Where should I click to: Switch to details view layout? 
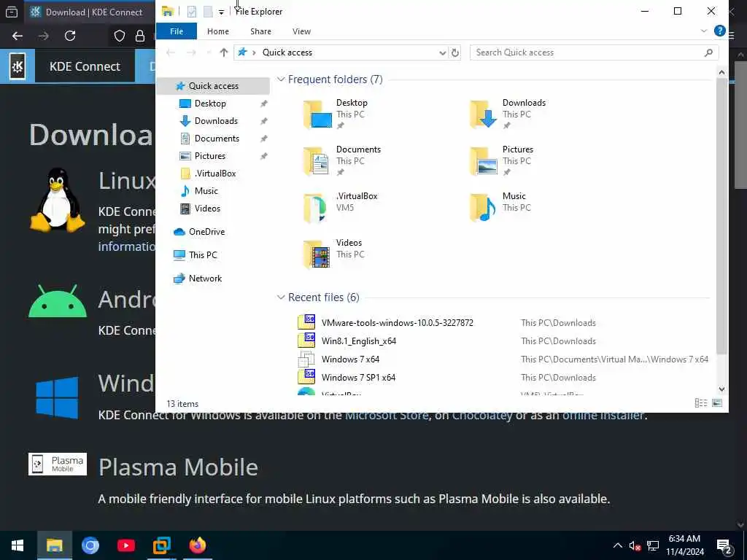pos(701,403)
